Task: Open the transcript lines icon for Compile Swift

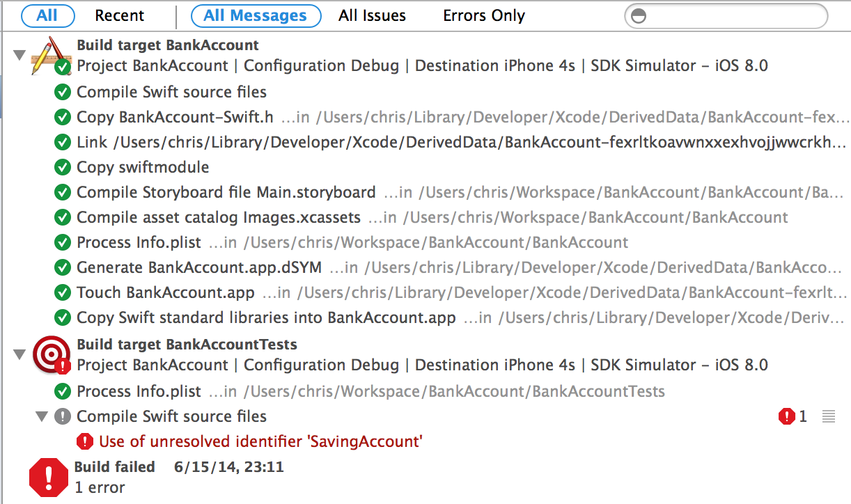Action: tap(828, 416)
